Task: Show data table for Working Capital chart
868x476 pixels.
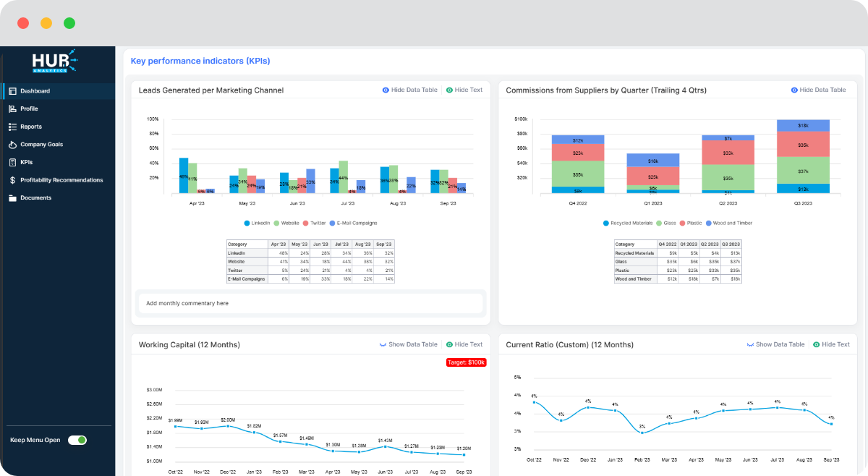Action: 409,344
